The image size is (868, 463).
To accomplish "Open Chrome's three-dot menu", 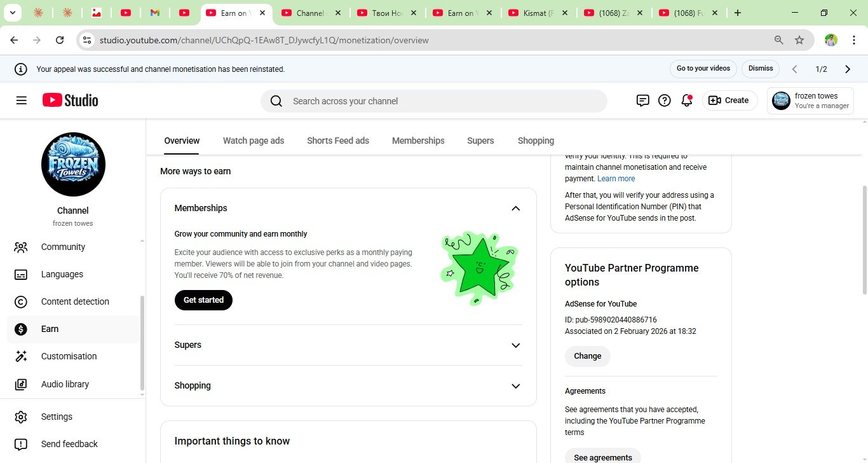I will pos(853,40).
